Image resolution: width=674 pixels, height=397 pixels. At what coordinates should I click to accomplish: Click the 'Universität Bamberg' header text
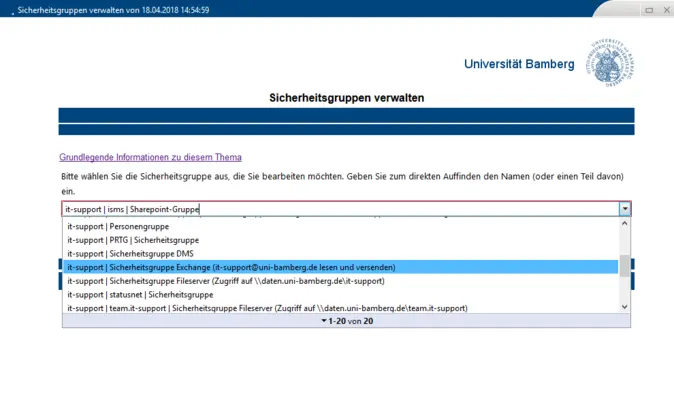tap(519, 64)
